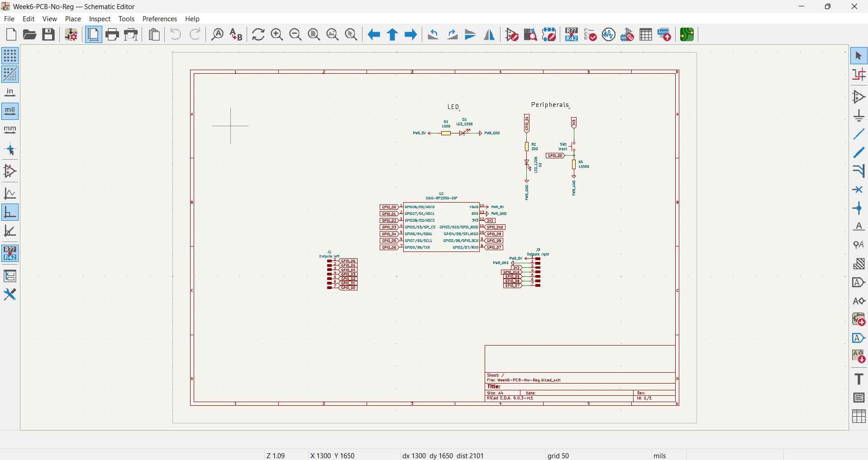Image resolution: width=868 pixels, height=460 pixels.
Task: Mirror selection horizontally
Action: (x=489, y=34)
